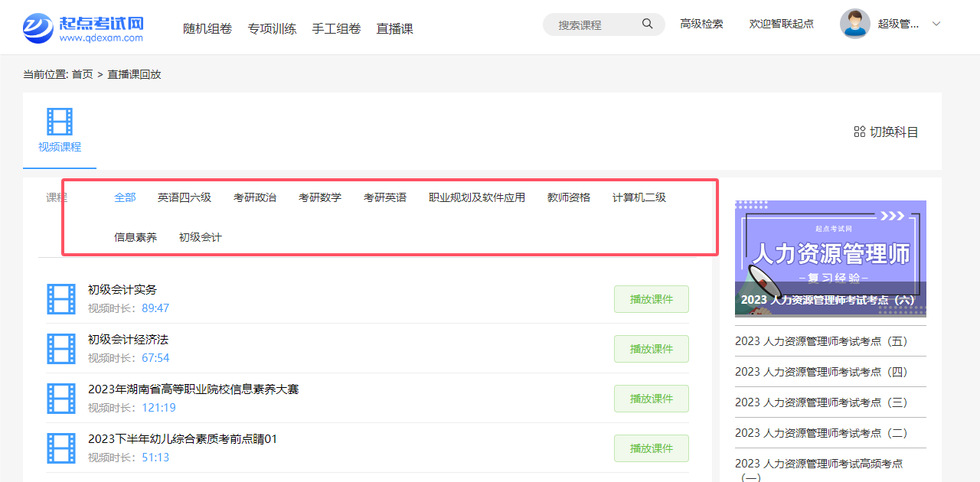Click the 切换科目 grid icon
The width and height of the screenshot is (980, 482).
[x=859, y=132]
